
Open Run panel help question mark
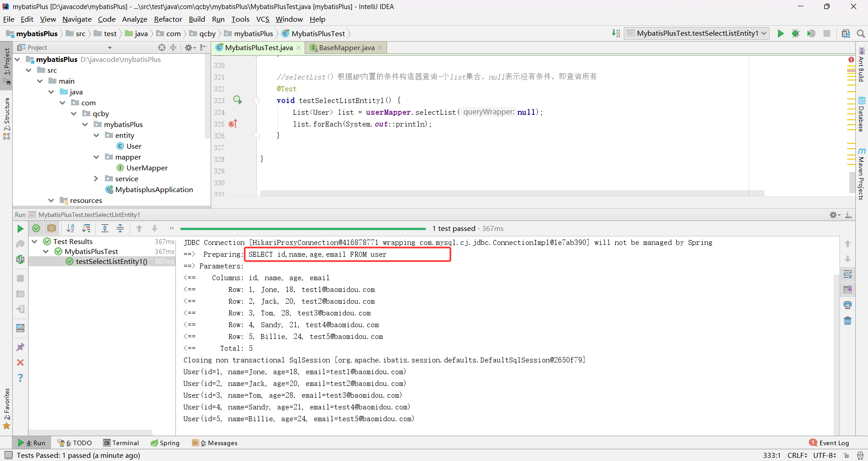tap(20, 378)
